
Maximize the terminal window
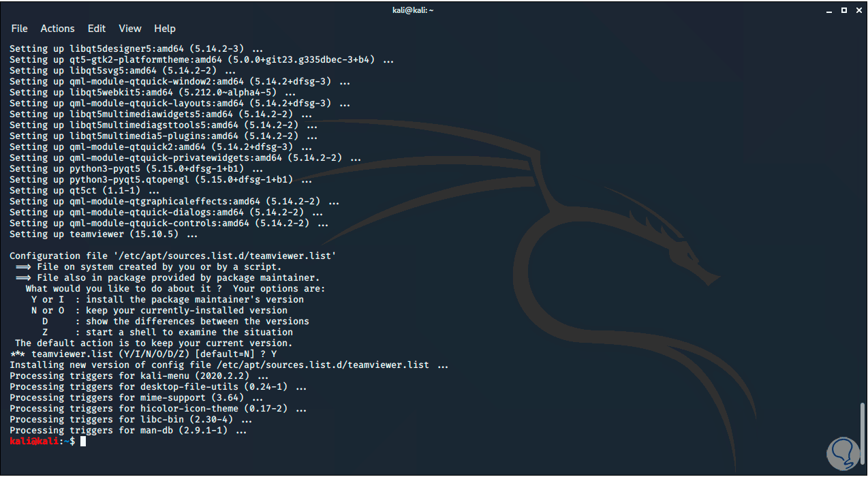(844, 10)
